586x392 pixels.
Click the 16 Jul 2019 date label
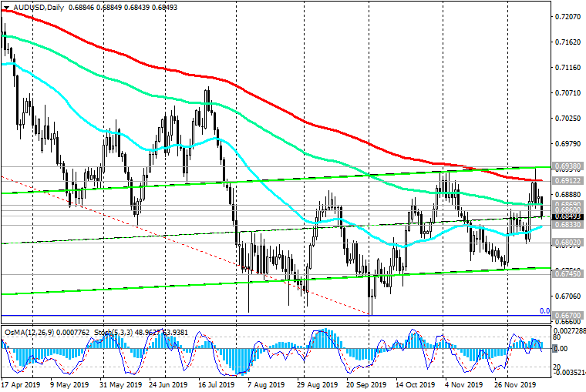(x=217, y=384)
